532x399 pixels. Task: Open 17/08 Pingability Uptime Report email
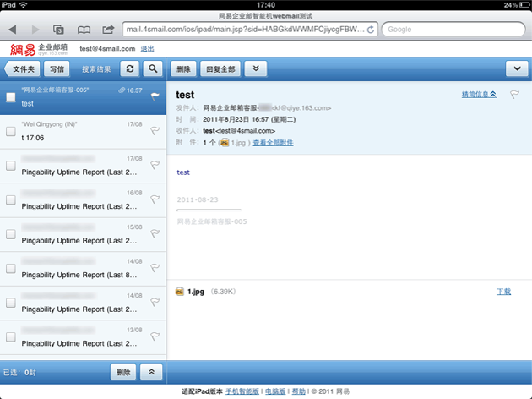[x=83, y=166]
